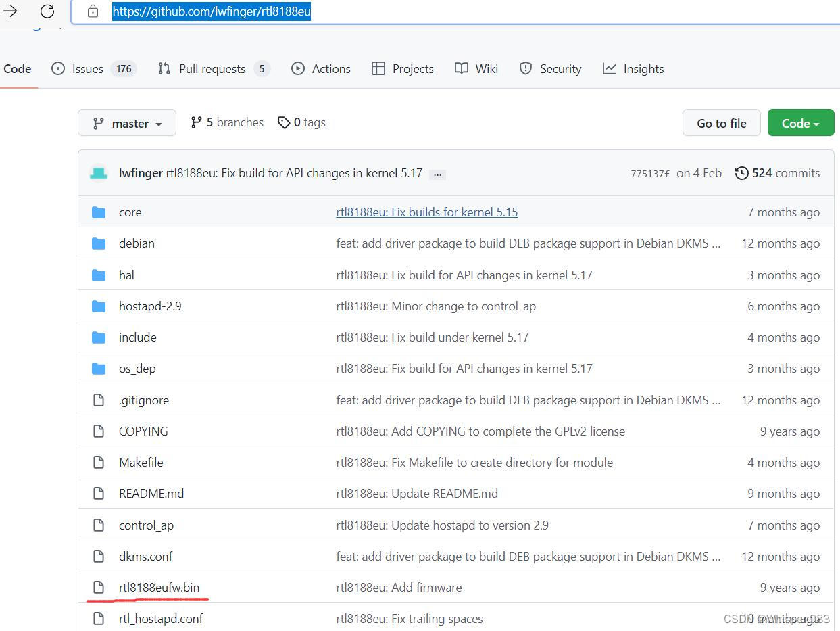Open the Projects tab
This screenshot has height=631, width=840.
click(x=403, y=68)
